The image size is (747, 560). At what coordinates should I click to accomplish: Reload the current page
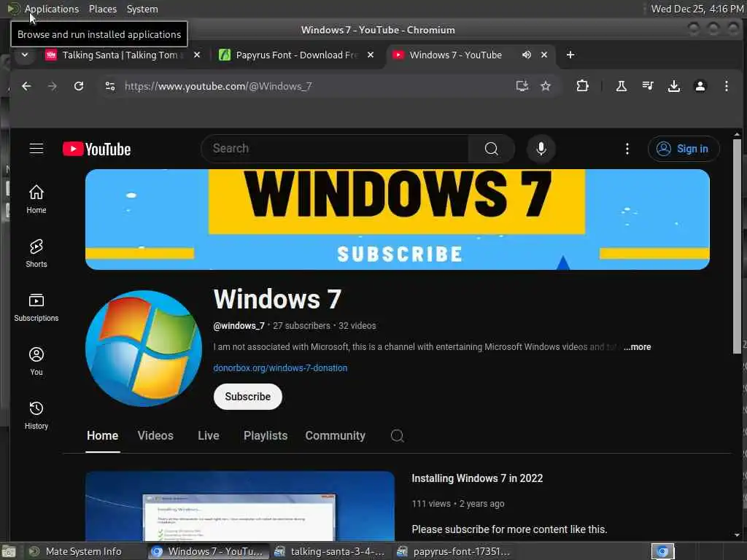79,86
